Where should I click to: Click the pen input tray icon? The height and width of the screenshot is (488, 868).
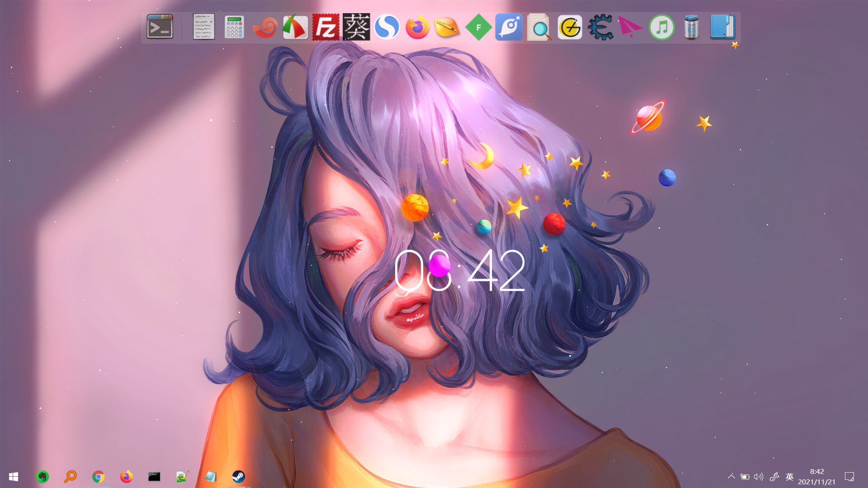[774, 477]
